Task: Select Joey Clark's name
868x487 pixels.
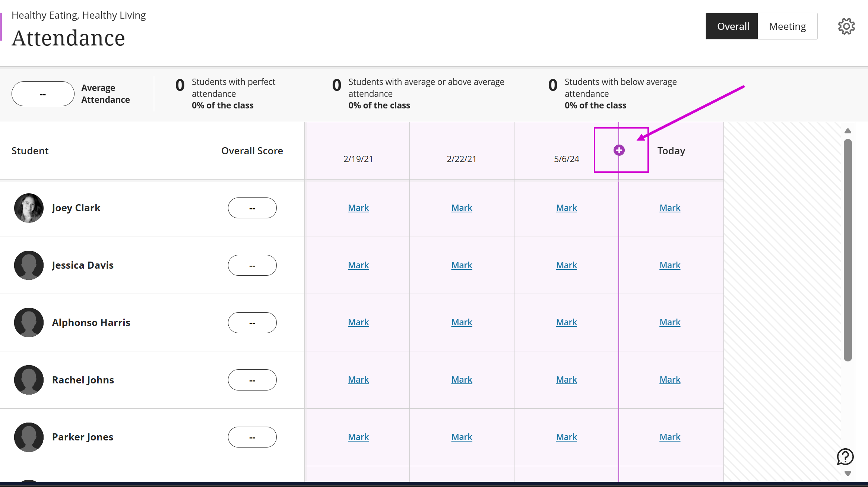Action: point(76,208)
